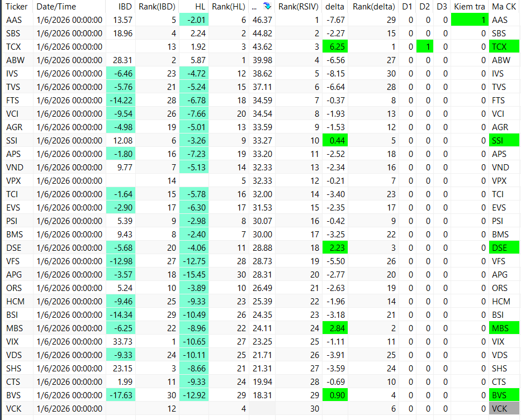Click the grey VCK cell in Ma CK column
The height and width of the screenshot is (420, 521).
pos(504,409)
